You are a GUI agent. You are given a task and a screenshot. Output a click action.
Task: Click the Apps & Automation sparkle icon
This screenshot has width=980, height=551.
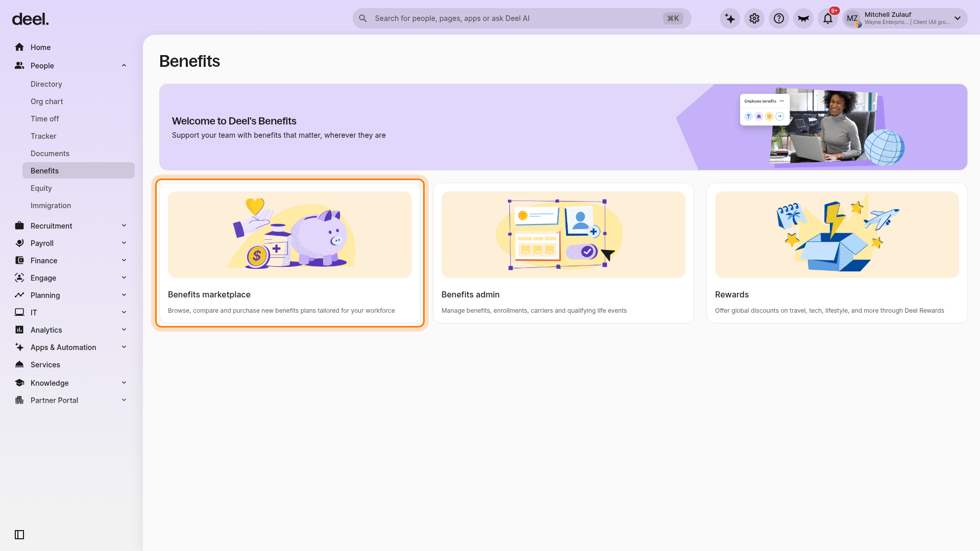pos(19,347)
